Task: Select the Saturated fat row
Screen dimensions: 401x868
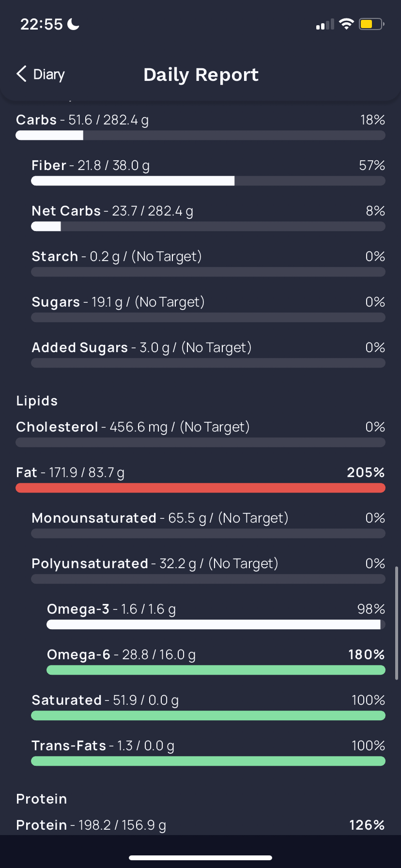Action: 208,707
